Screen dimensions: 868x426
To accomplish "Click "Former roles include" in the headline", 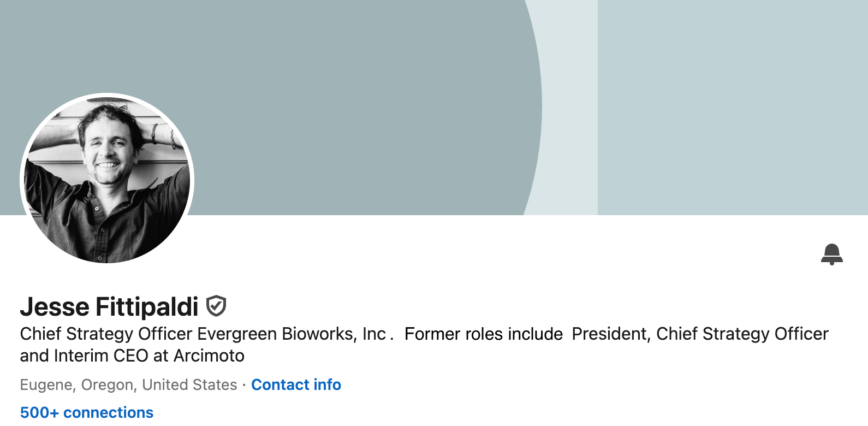I will click(483, 334).
